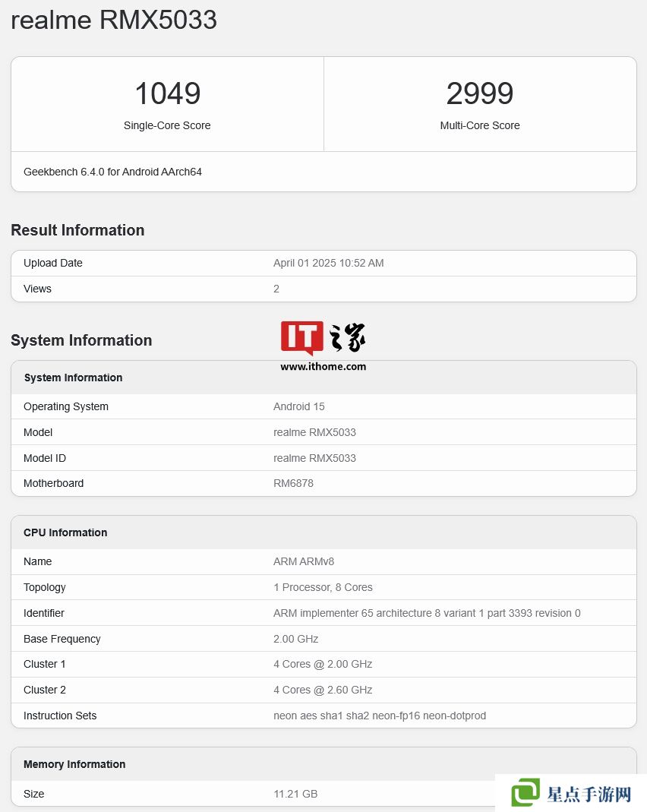The width and height of the screenshot is (647, 812).
Task: Click the www.ithome.com link text
Action: [x=323, y=366]
